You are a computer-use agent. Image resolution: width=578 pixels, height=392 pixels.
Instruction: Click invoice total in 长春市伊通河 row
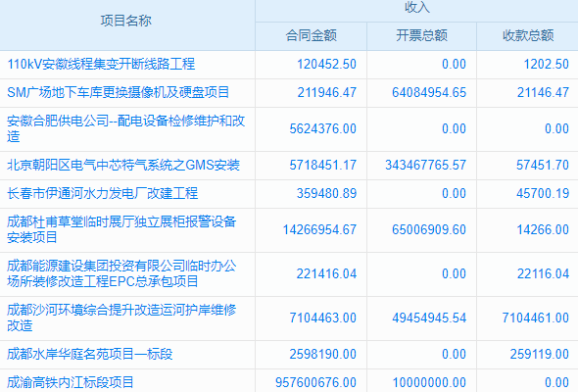[x=455, y=193]
